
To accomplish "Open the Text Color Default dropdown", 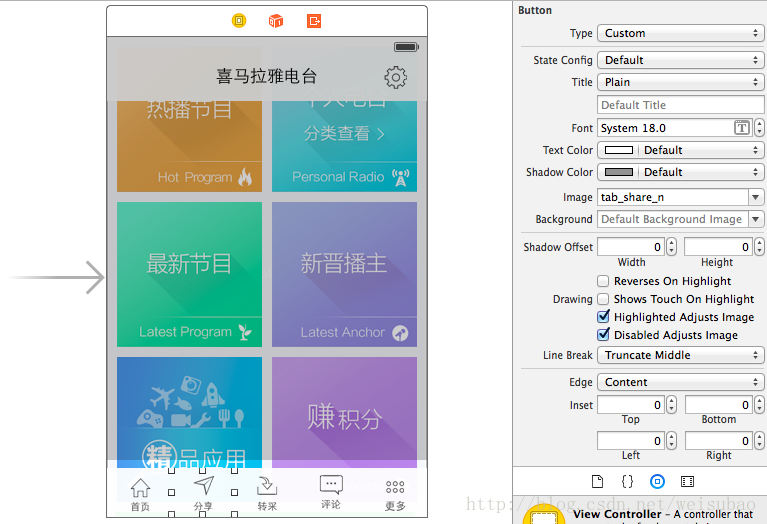I will coord(701,150).
